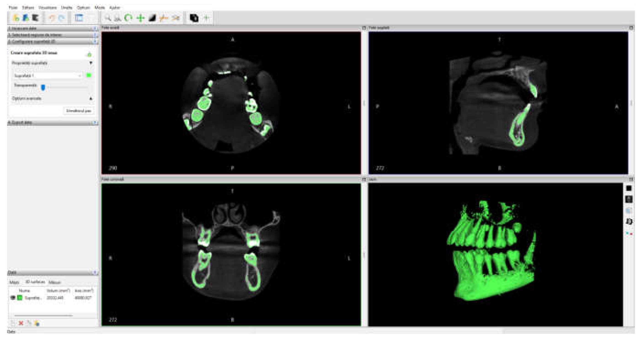Open the Vizualizare menu
This screenshot has width=644, height=342.
(x=48, y=8)
